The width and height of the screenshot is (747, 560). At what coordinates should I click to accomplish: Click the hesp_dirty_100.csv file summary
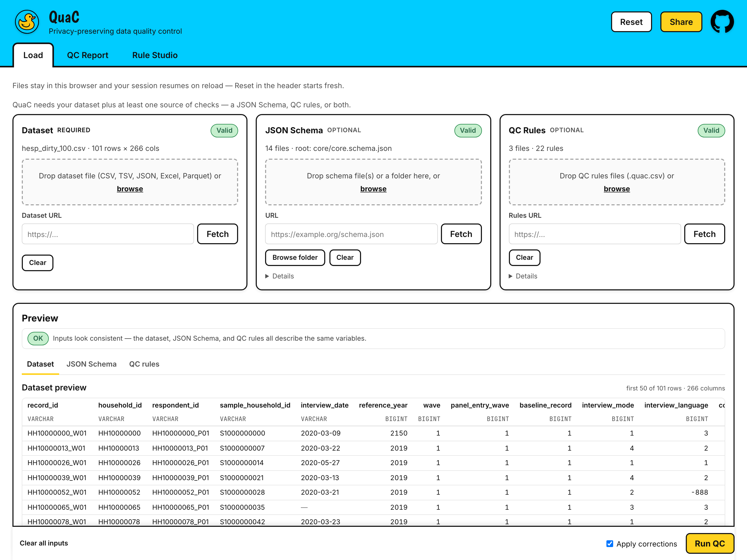point(91,149)
